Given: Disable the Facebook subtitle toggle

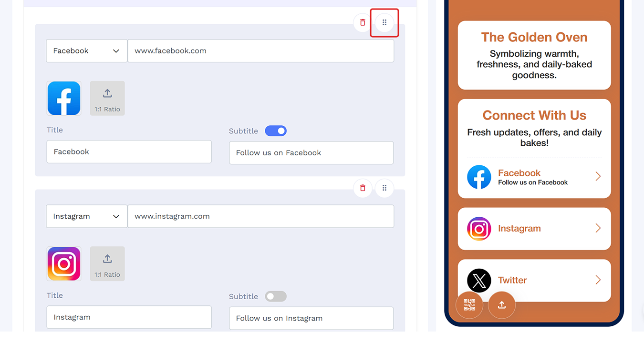Looking at the screenshot, I should 276,131.
